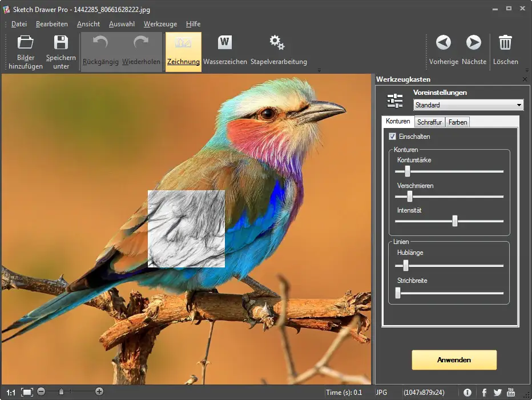Click the sketch preview square on bird
Image resolution: width=532 pixels, height=400 pixels.
coord(186,229)
